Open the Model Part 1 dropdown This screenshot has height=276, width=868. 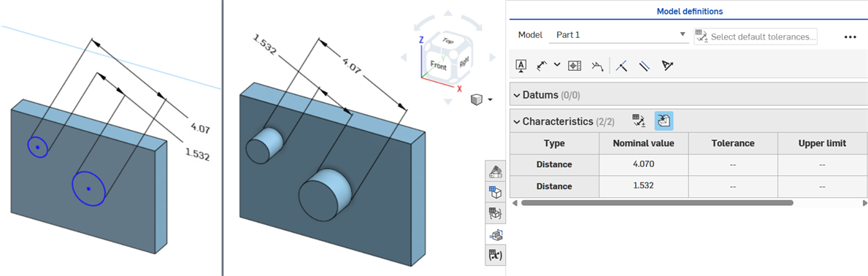[x=618, y=35]
